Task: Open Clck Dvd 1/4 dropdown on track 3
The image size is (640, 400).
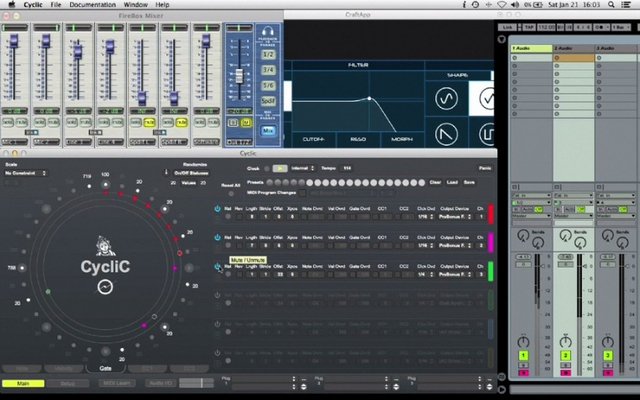Action: 425,274
